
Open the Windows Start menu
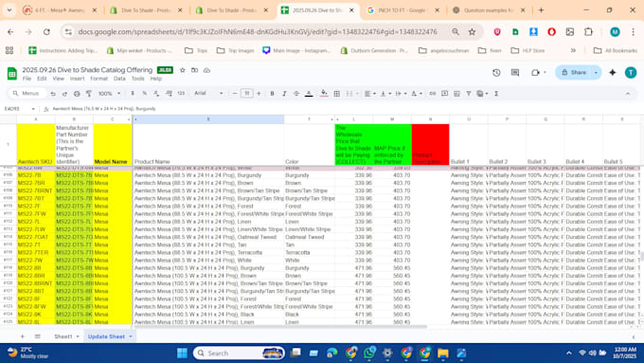(x=182, y=354)
